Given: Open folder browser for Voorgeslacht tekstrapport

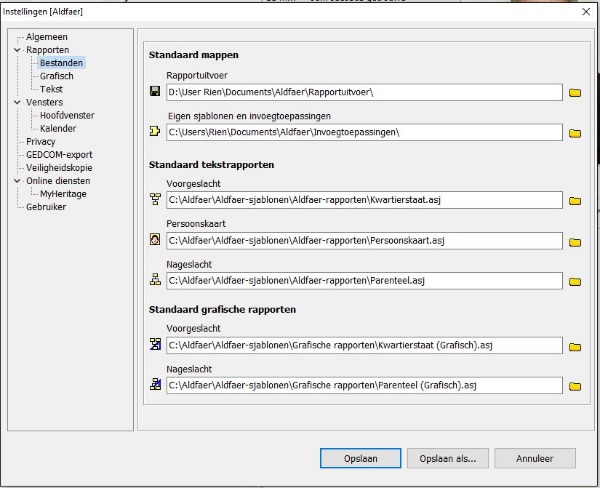Looking at the screenshot, I should point(575,200).
